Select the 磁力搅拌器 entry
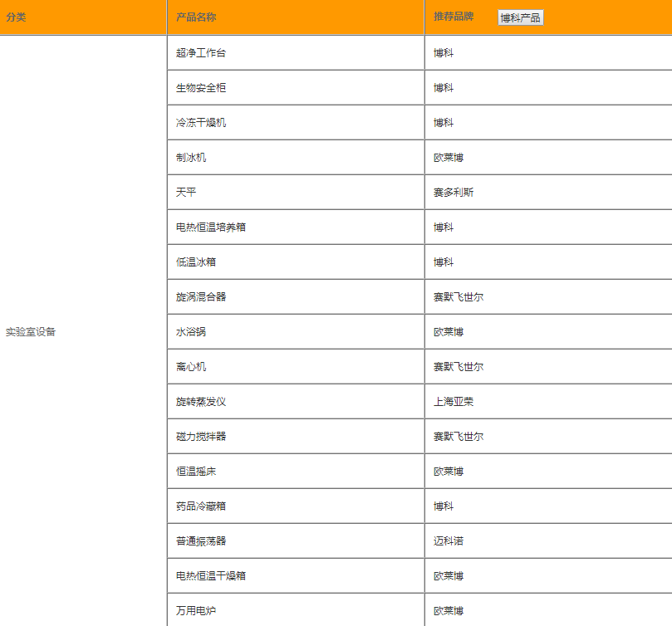The image size is (672, 626). (x=199, y=435)
